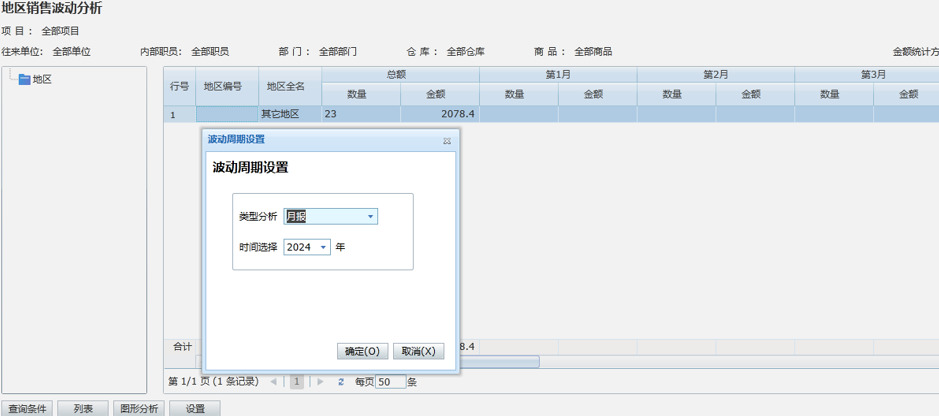The width and height of the screenshot is (939, 416).
Task: Go to next page arrow in pager
Action: [x=320, y=381]
